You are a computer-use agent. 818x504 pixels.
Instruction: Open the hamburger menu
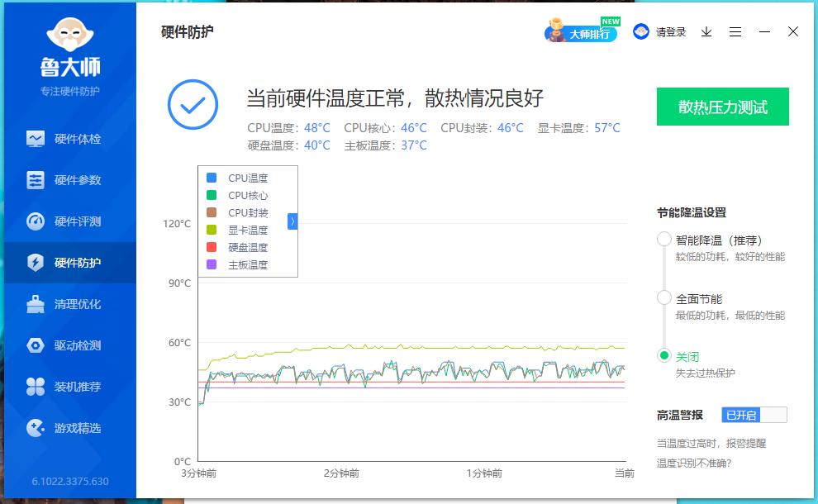coord(735,31)
